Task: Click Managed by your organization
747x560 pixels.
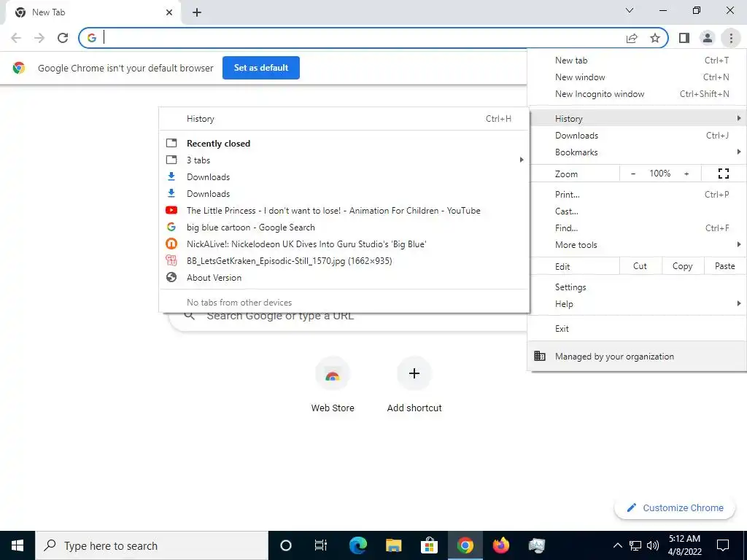Action: tap(637, 356)
